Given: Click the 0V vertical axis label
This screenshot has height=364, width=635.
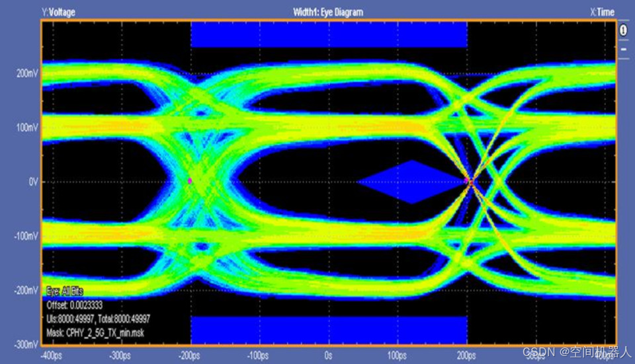Looking at the screenshot, I should coord(33,182).
